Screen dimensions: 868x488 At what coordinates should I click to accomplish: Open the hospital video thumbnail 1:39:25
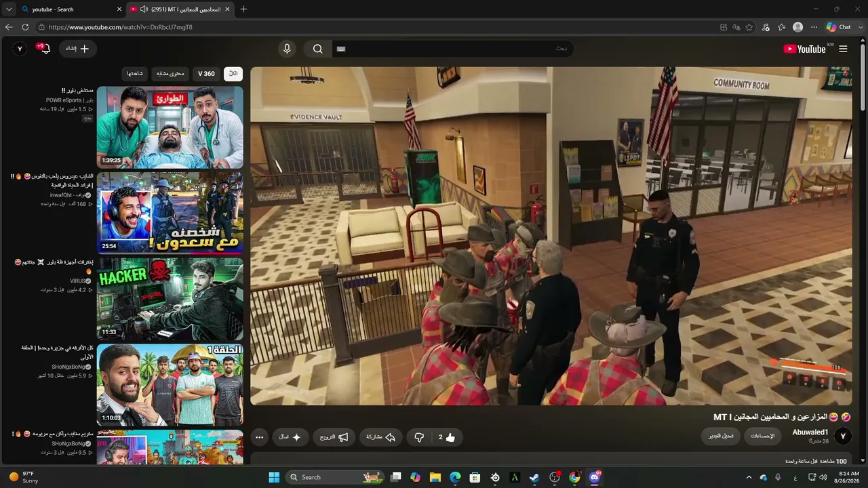coord(170,127)
